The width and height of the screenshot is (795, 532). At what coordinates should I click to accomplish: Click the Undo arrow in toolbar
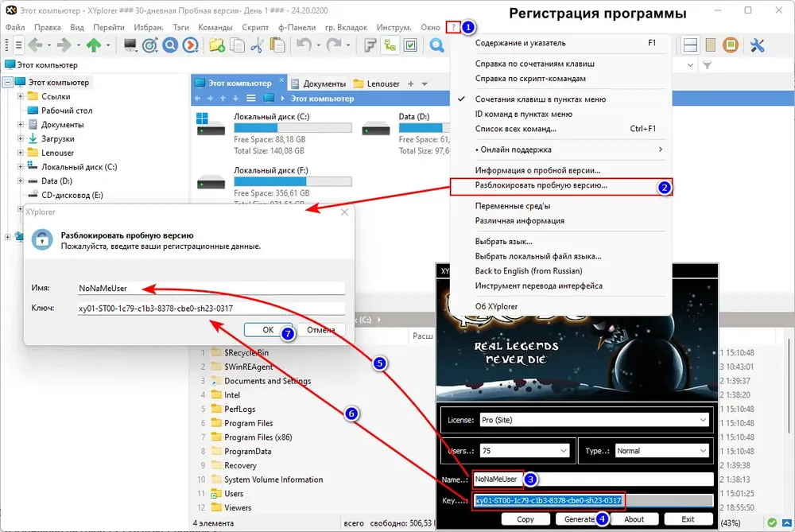click(x=304, y=45)
